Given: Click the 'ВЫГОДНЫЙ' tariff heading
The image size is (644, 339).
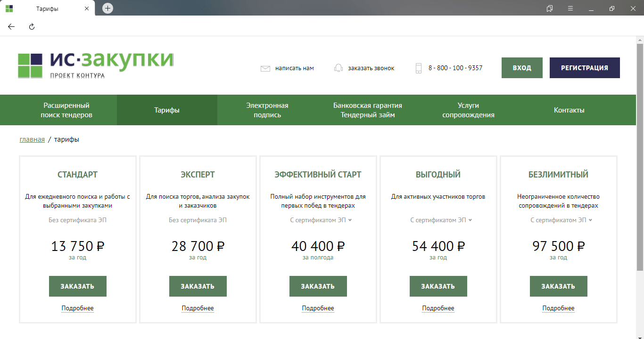Looking at the screenshot, I should 438,175.
